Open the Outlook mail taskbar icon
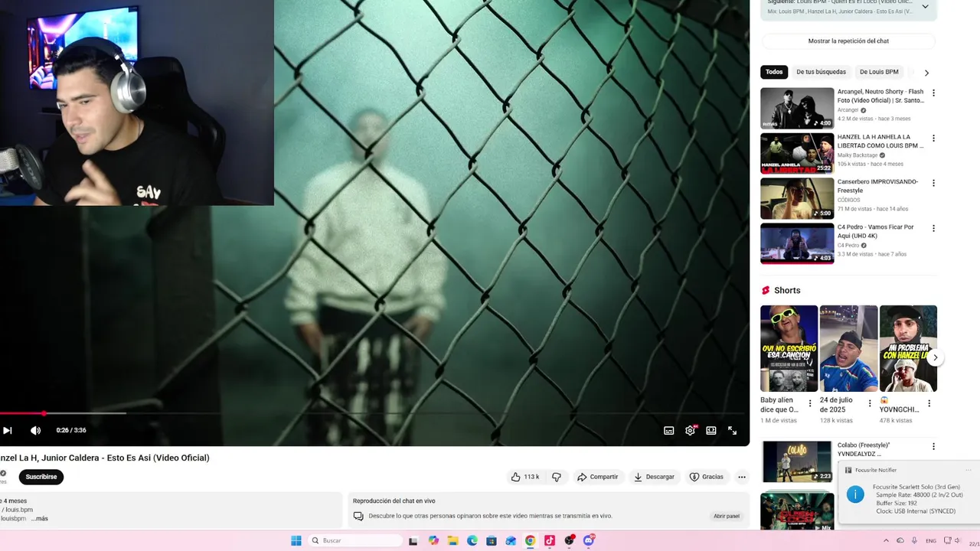Viewport: 980px width, 551px height. click(x=511, y=540)
